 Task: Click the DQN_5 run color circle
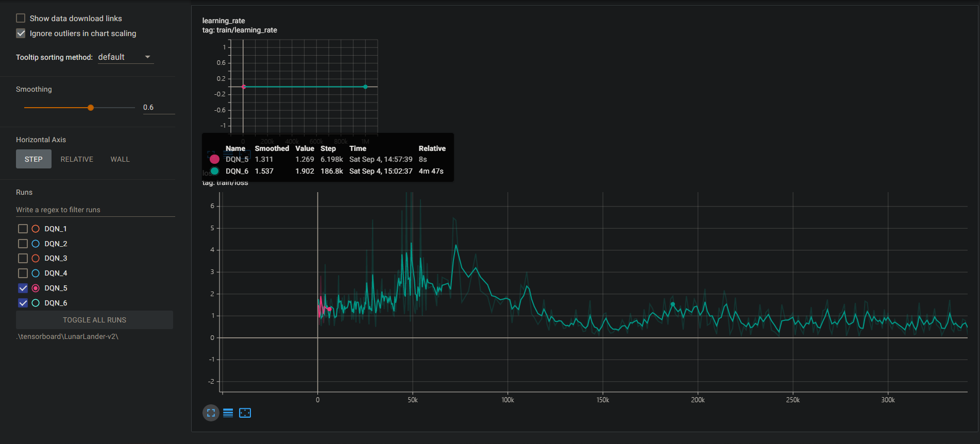36,288
